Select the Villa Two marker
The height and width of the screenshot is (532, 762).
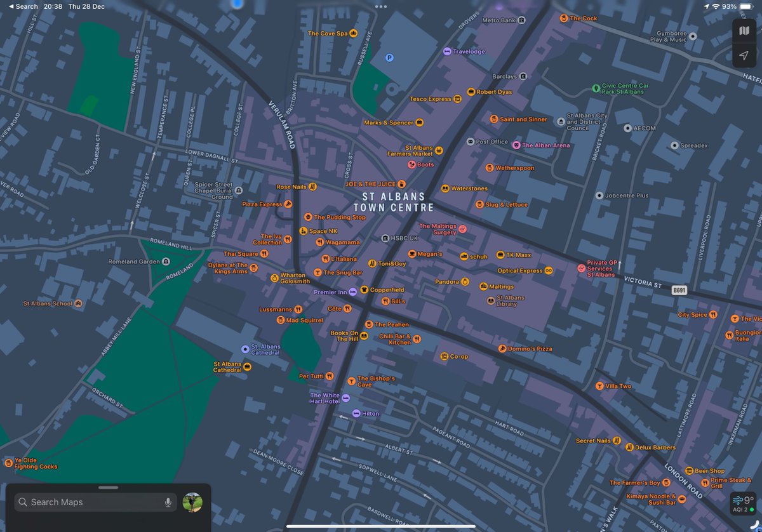(599, 386)
